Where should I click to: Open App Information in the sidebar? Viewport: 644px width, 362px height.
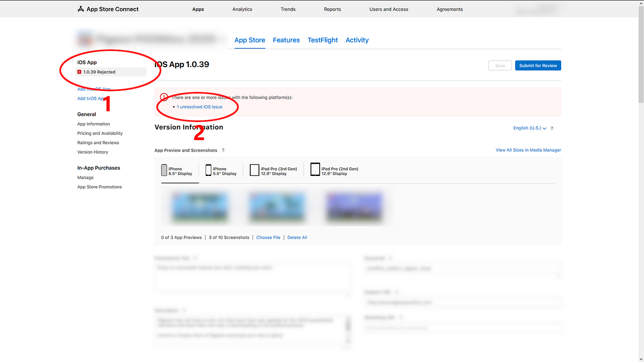pyautogui.click(x=93, y=124)
